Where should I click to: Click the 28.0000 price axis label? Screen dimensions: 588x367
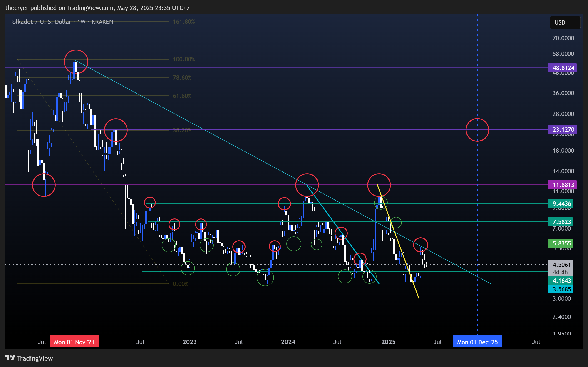point(563,114)
